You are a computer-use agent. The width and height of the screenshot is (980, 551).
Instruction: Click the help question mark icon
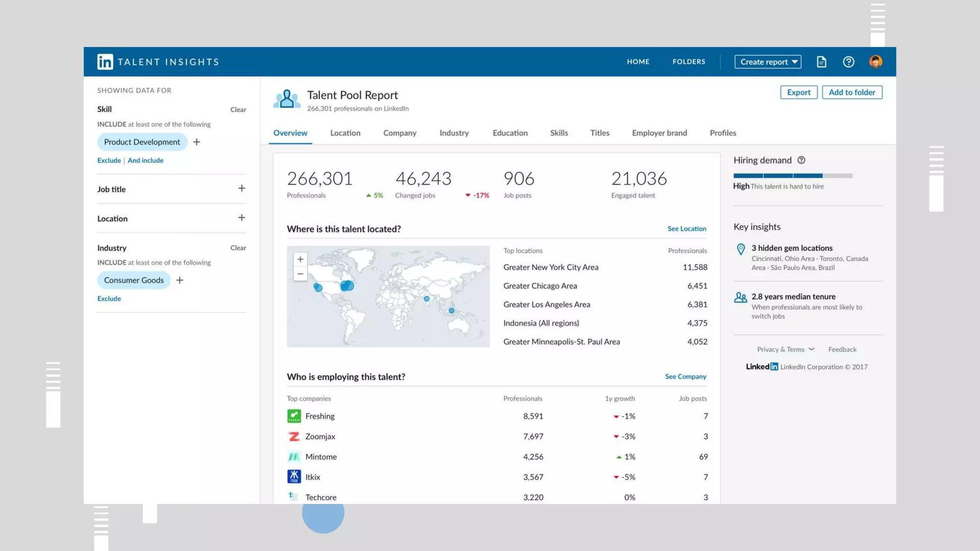coord(848,62)
